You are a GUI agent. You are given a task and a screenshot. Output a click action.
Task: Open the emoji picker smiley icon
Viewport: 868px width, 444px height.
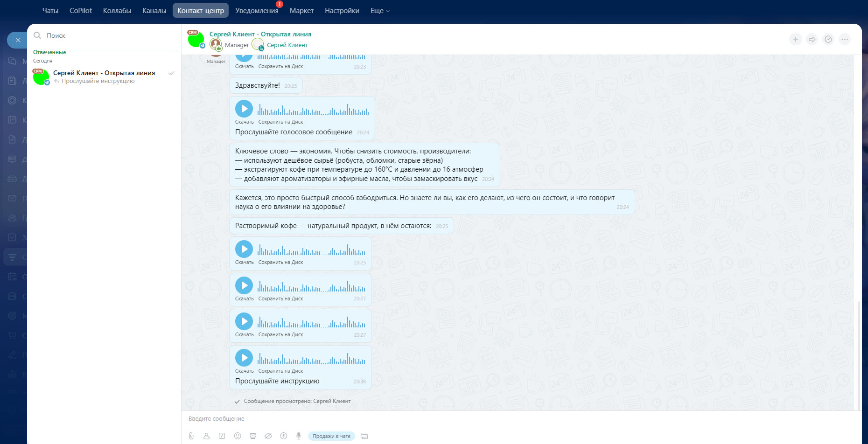(x=238, y=436)
